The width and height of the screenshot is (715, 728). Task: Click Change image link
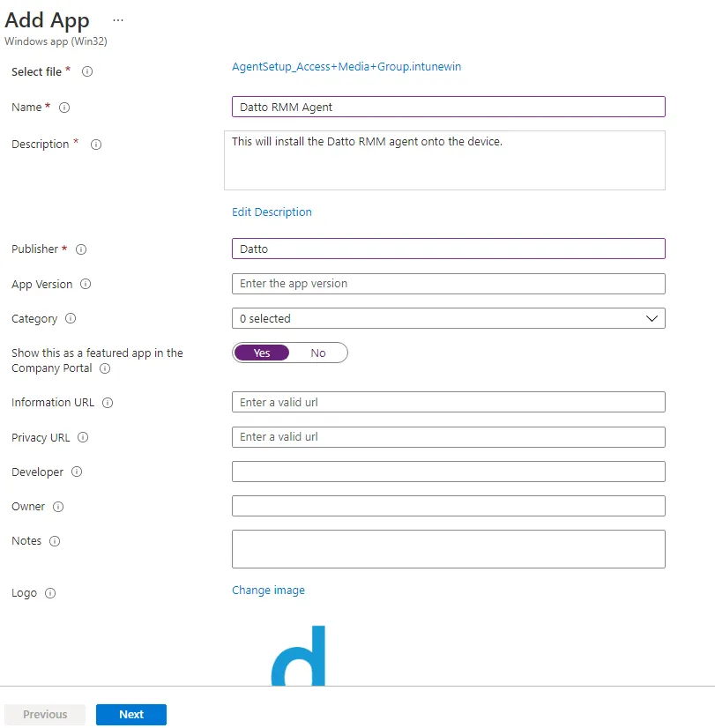[x=268, y=591]
